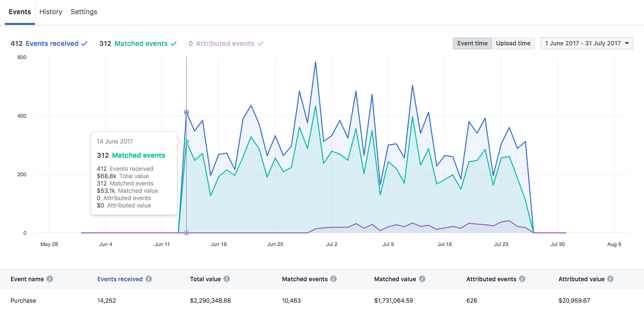
Task: Click info icon beside Matched events column
Action: pyautogui.click(x=333, y=279)
